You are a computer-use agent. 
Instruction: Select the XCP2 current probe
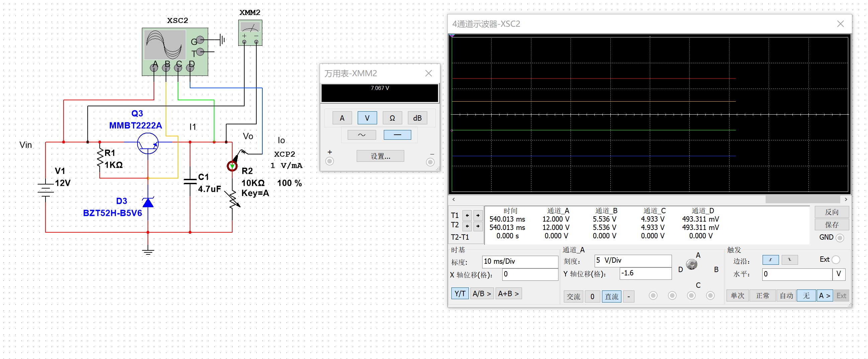tap(233, 166)
